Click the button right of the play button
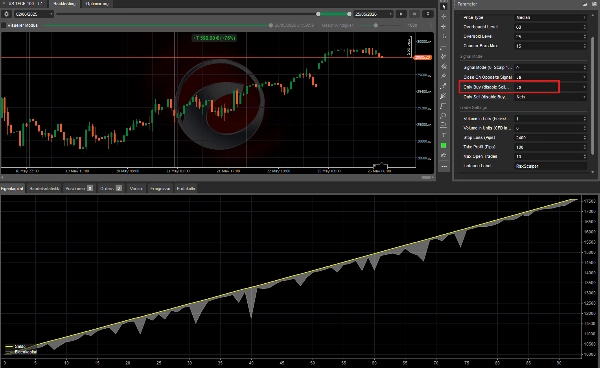 [414, 14]
